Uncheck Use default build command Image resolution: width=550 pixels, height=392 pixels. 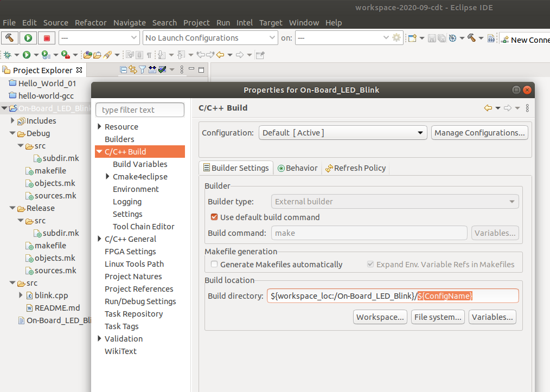(x=214, y=217)
